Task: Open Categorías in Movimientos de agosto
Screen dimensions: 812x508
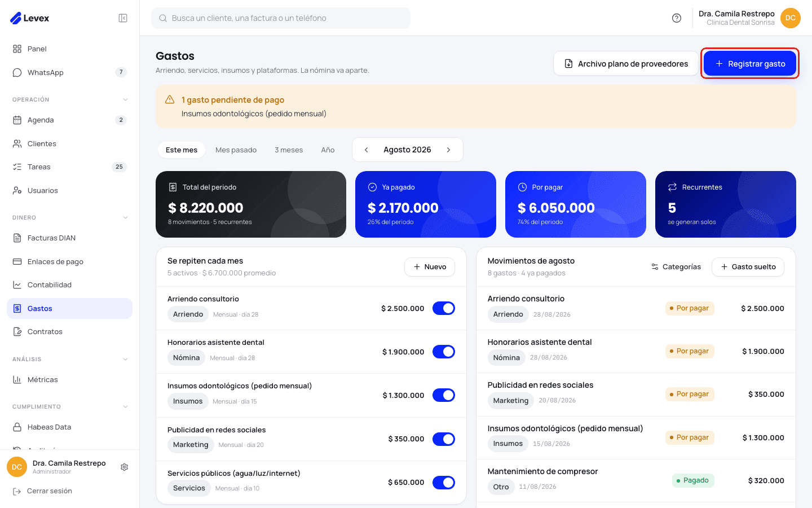Action: (x=676, y=267)
